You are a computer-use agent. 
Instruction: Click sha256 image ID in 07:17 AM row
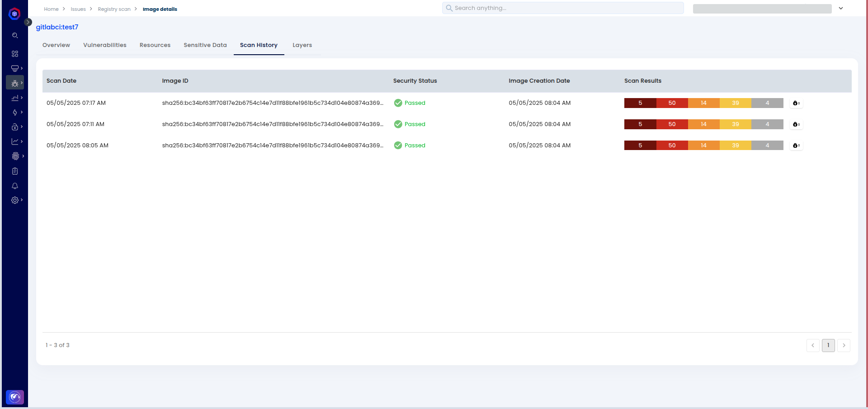(x=273, y=103)
